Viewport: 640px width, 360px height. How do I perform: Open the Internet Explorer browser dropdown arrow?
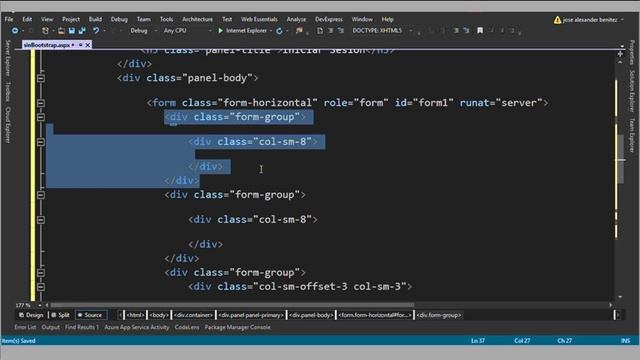pos(271,31)
